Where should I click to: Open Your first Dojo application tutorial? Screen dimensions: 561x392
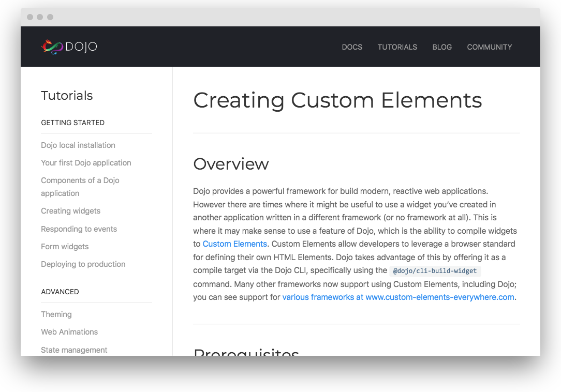(86, 163)
